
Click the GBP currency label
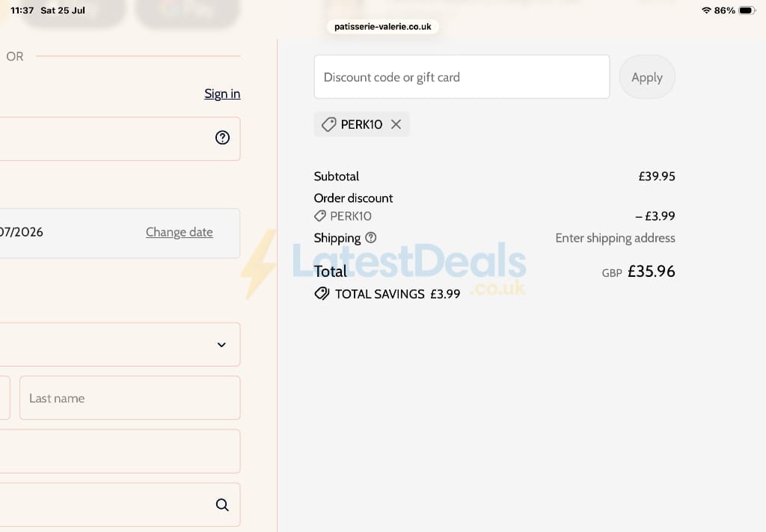(612, 273)
